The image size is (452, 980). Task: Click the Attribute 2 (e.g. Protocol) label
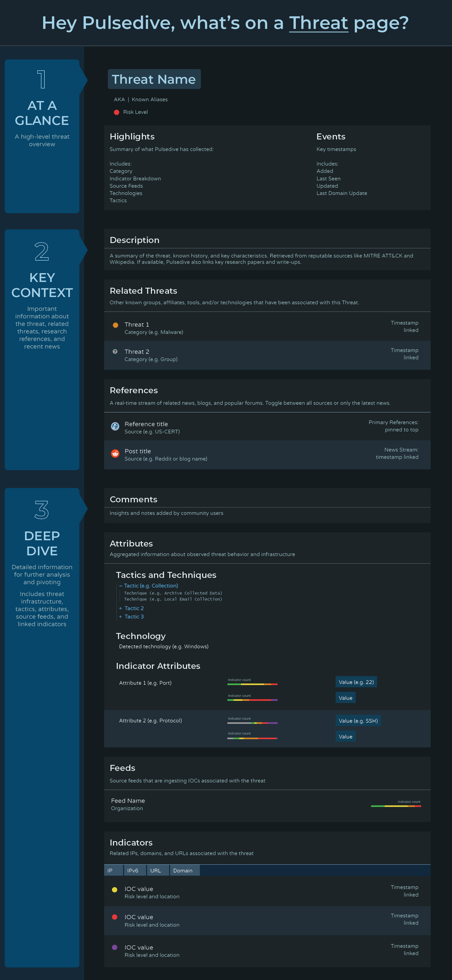[150, 721]
